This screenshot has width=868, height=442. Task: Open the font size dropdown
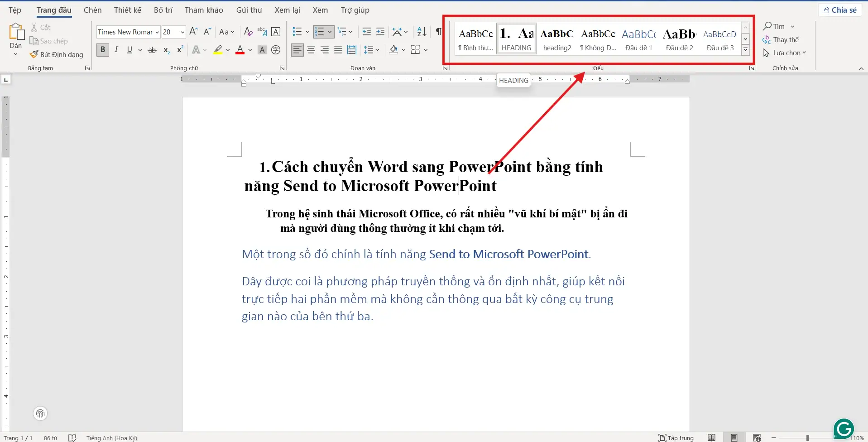pos(182,32)
